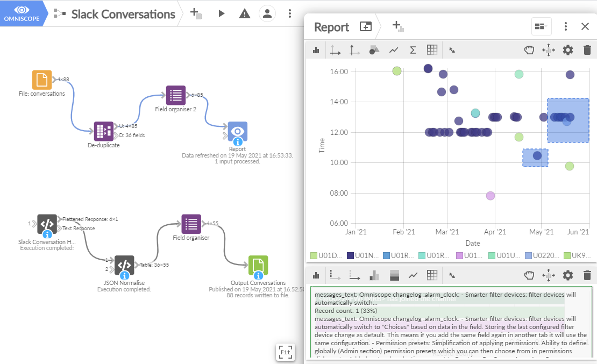
Task: Open the Report block in workflow
Action: pyautogui.click(x=238, y=132)
